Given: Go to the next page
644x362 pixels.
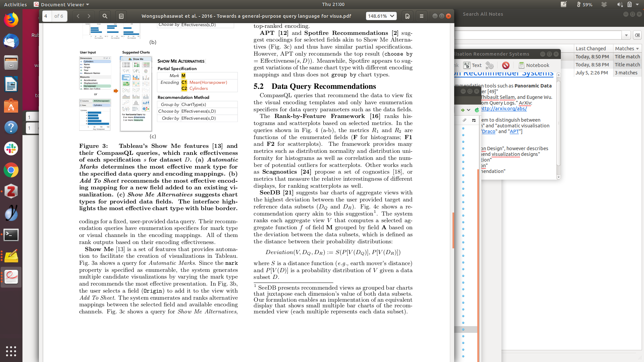Looking at the screenshot, I should tap(89, 16).
